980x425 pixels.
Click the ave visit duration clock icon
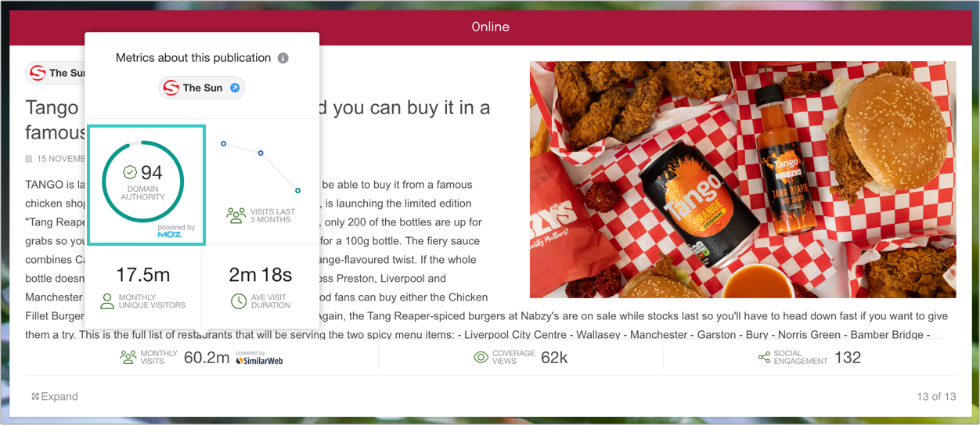(x=239, y=301)
